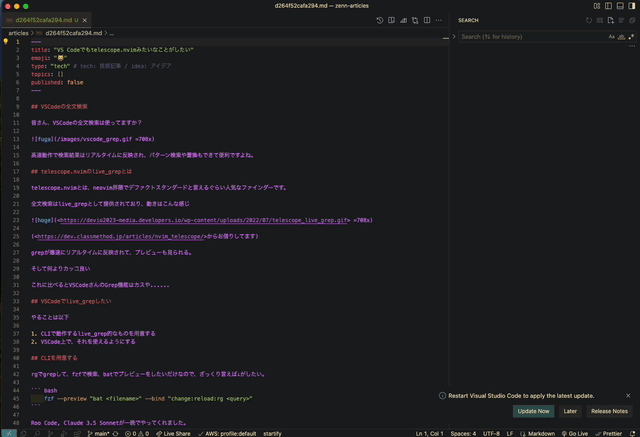Change indentation via Spaces: 4

pyautogui.click(x=463, y=433)
